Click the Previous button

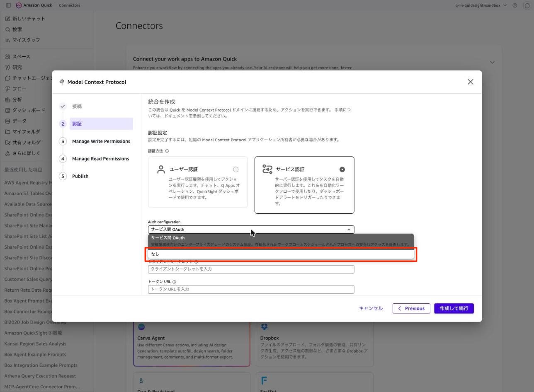[x=411, y=308]
